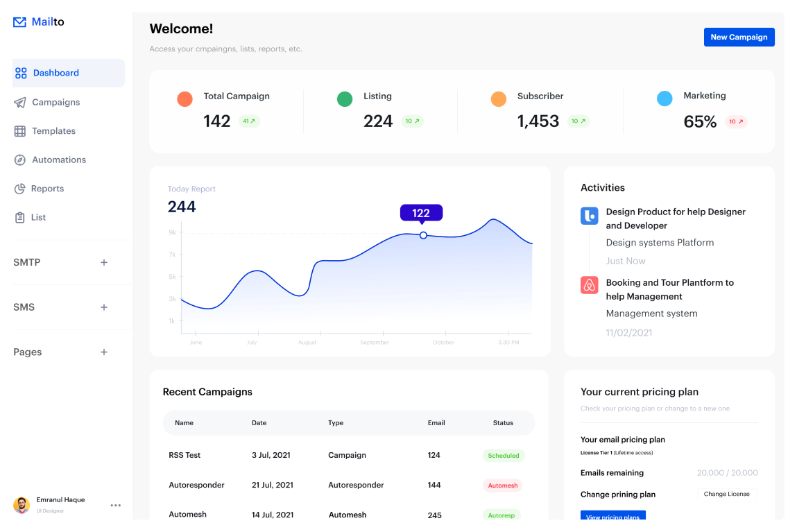This screenshot has width=797, height=532.
Task: Select the Templates grid icon in sidebar
Action: [20, 131]
